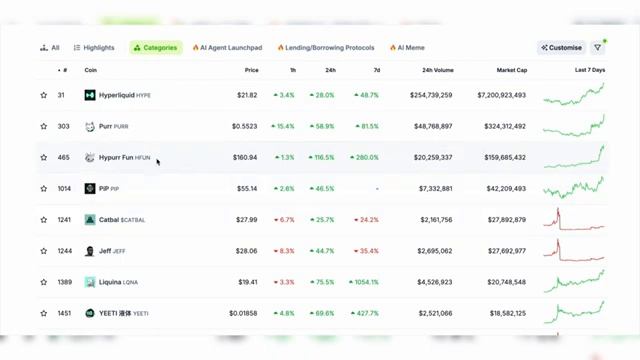Open the Highlights tab
This screenshot has width=640, height=360.
pos(94,48)
